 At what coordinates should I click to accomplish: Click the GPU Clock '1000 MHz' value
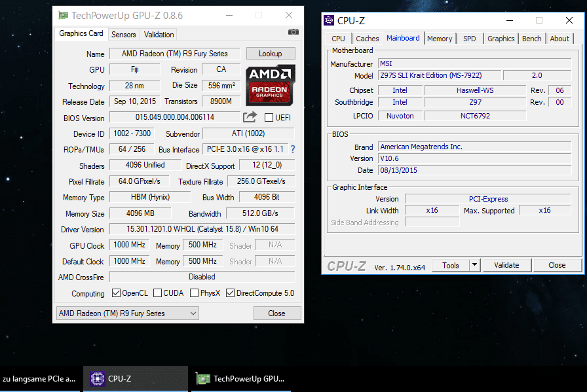(129, 245)
